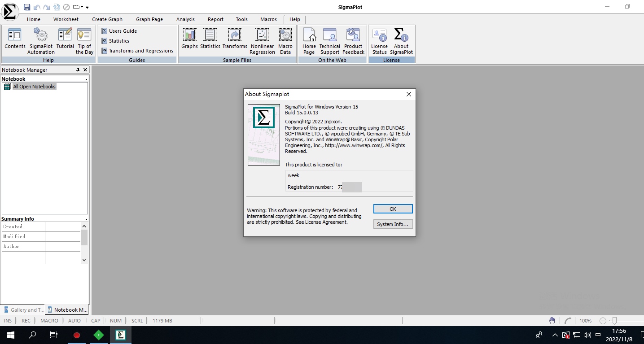Click the Undo arrow
Image resolution: width=644 pixels, height=344 pixels.
pos(37,7)
